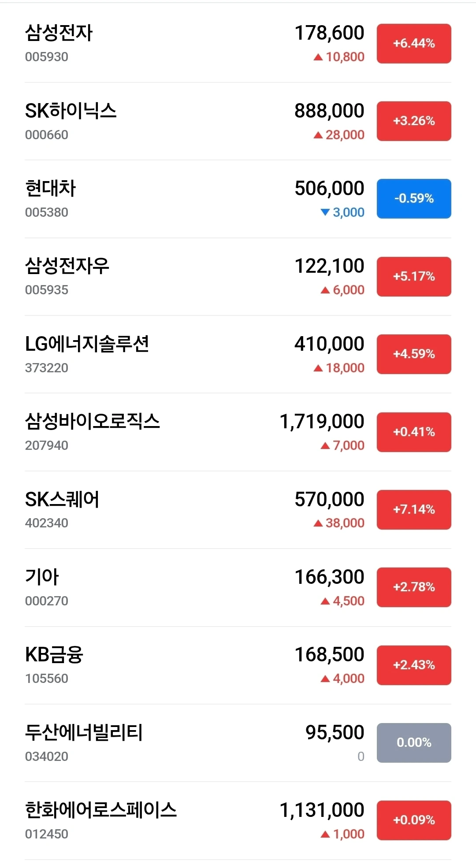The width and height of the screenshot is (476, 868).
Task: Tap the +3.26% badge for SK하이닉스
Action: click(414, 121)
